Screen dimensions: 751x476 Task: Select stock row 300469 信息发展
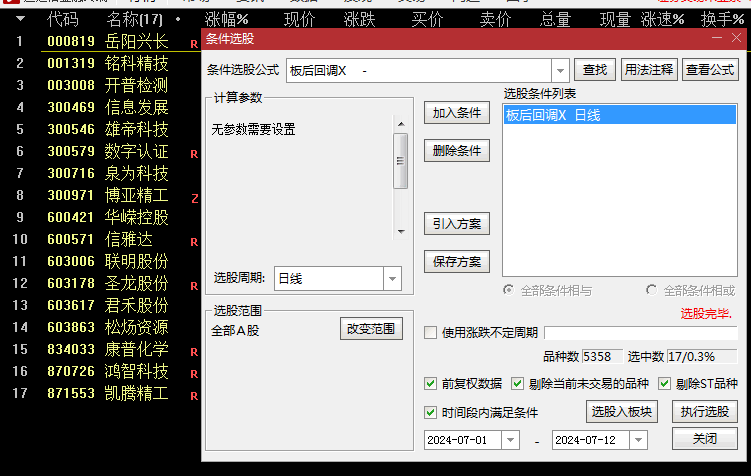click(x=106, y=107)
